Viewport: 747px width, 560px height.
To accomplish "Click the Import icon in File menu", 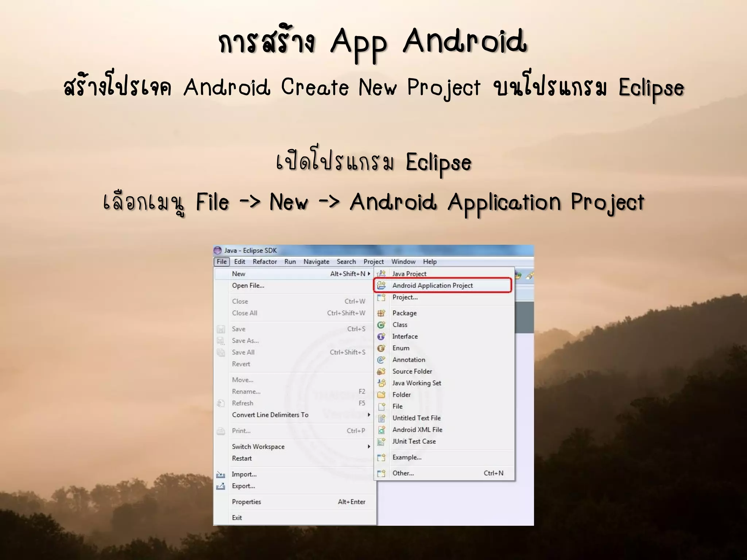I will [x=221, y=474].
